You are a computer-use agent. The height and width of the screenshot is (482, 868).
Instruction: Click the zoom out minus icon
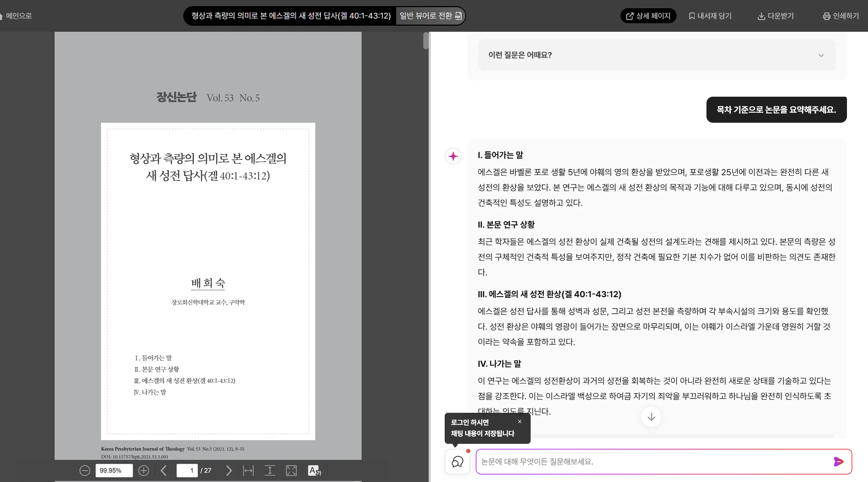[85, 471]
